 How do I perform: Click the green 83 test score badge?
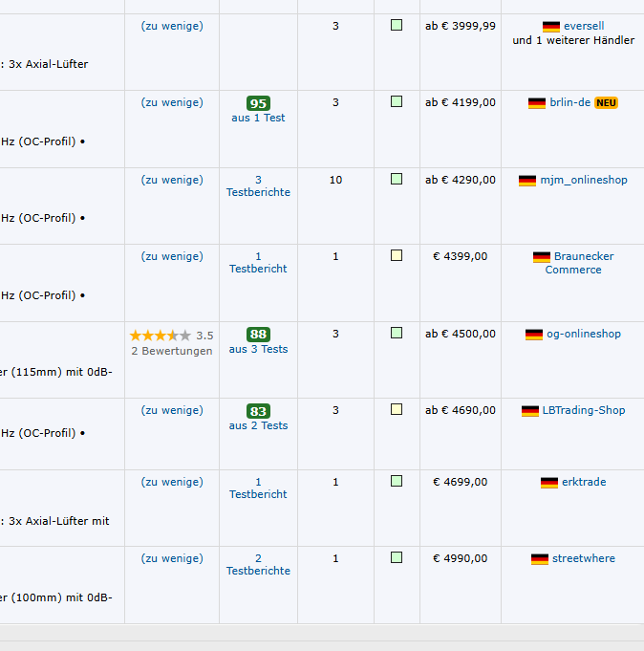click(x=258, y=411)
